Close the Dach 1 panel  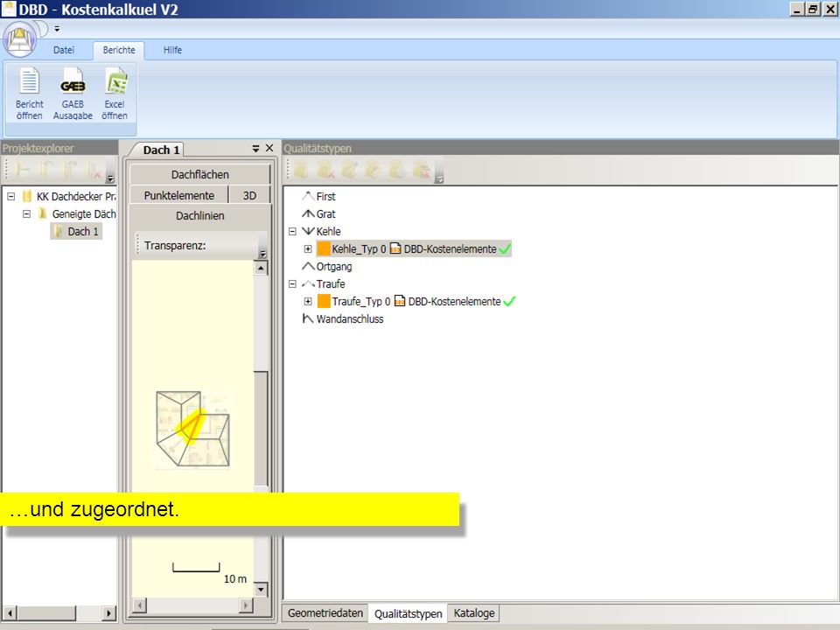pyautogui.click(x=269, y=148)
